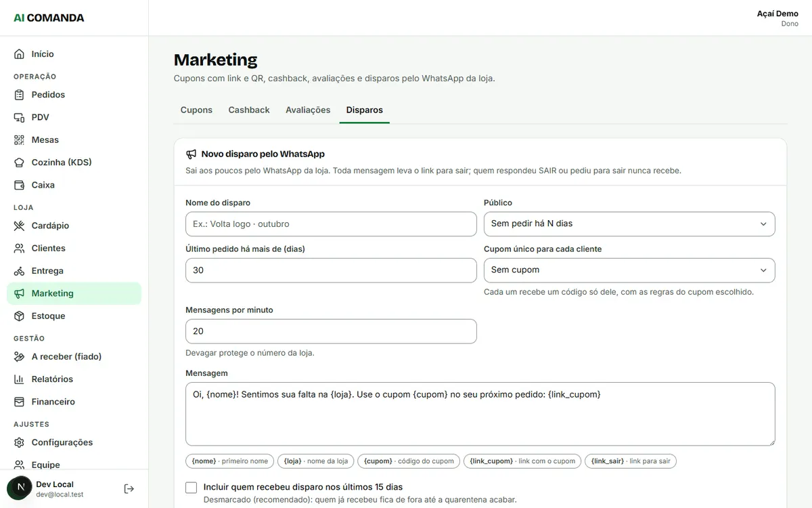The height and width of the screenshot is (508, 812).
Task: Open Configurações in the sidebar
Action: pos(74,442)
